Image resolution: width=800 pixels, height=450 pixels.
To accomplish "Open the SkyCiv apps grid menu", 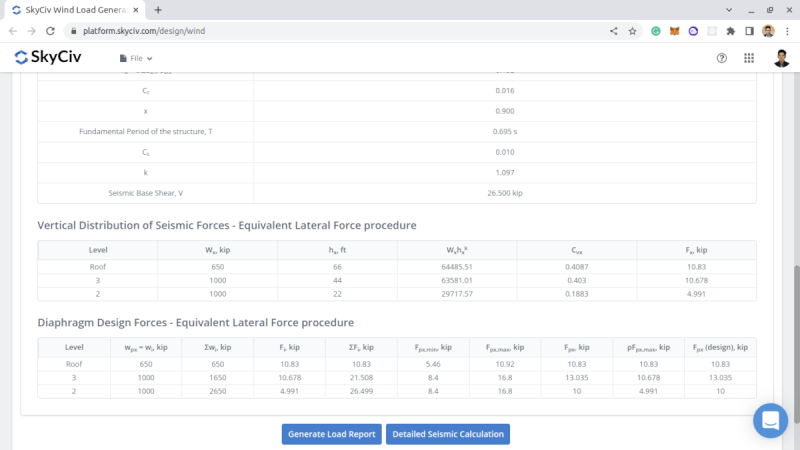I will click(749, 58).
